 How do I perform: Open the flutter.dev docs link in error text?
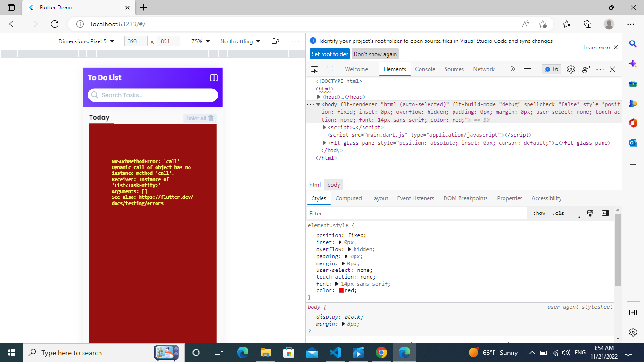coord(152,200)
